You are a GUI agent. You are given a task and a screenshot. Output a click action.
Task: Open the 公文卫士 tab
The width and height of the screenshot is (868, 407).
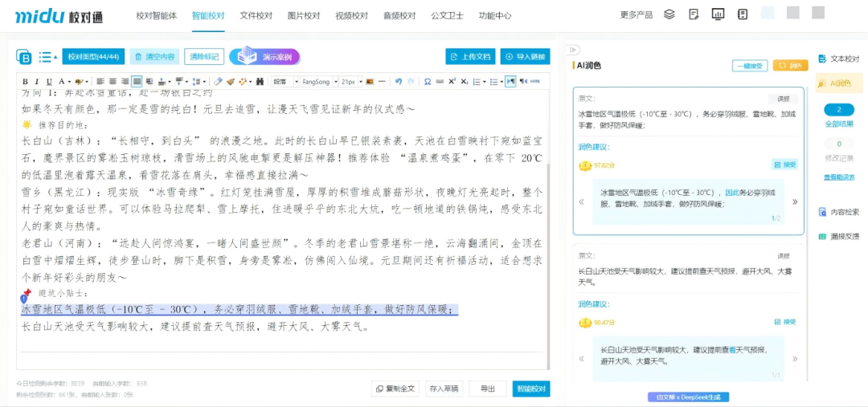(x=447, y=15)
